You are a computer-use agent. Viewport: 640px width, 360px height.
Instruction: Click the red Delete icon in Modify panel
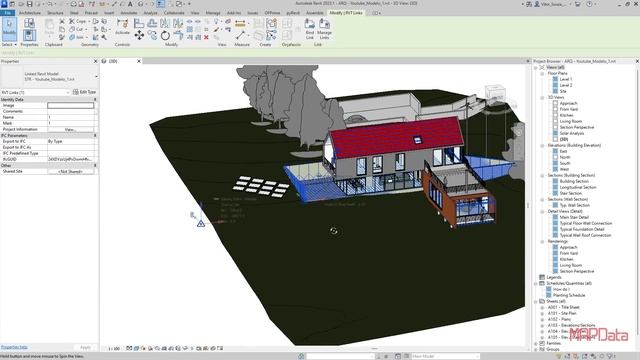coord(206,38)
